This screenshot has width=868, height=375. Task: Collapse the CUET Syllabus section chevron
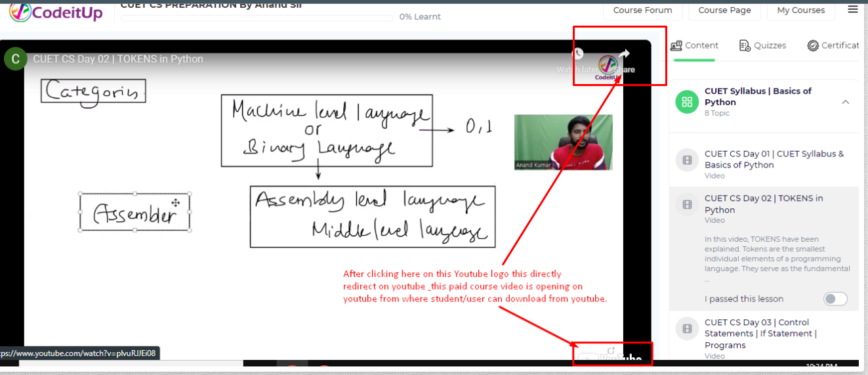(845, 102)
